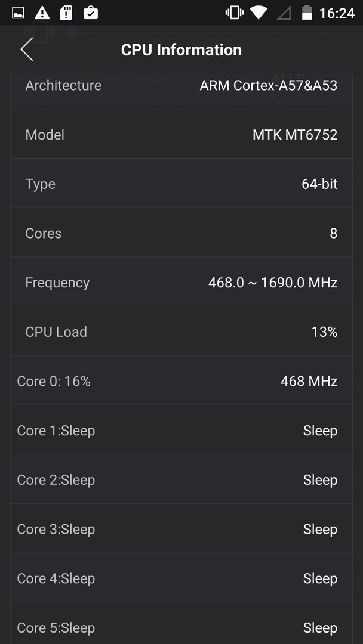Screen dimensions: 363x644
Task: Select the Type 64-bit row
Action: pos(181,183)
